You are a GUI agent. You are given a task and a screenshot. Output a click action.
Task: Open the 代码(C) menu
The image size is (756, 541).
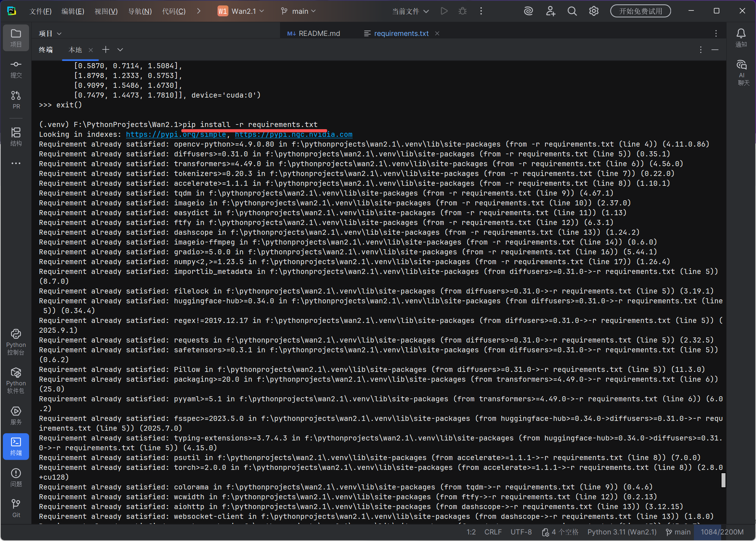coord(174,11)
